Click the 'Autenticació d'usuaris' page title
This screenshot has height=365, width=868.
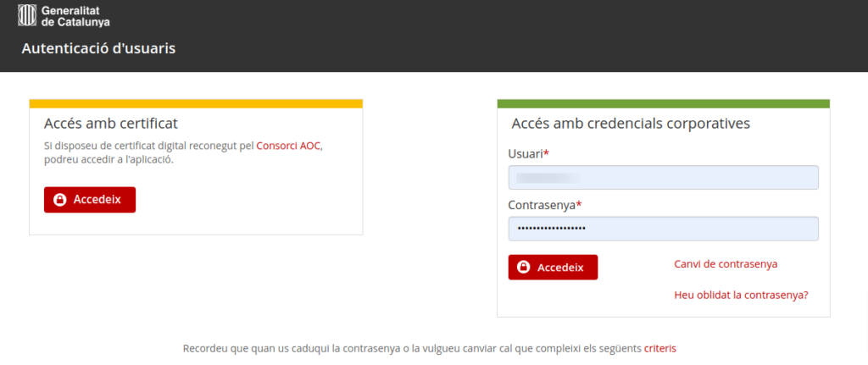coord(98,48)
